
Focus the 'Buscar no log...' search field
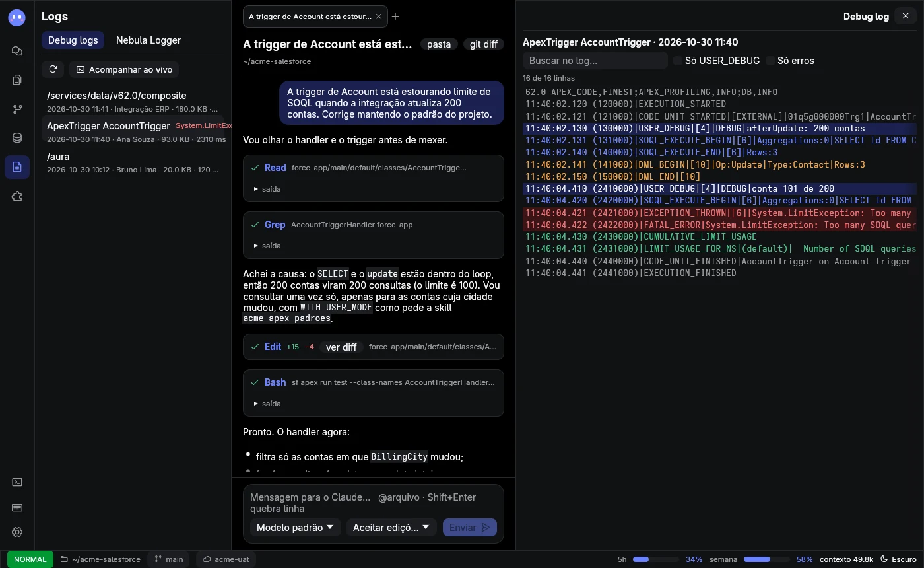[595, 61]
